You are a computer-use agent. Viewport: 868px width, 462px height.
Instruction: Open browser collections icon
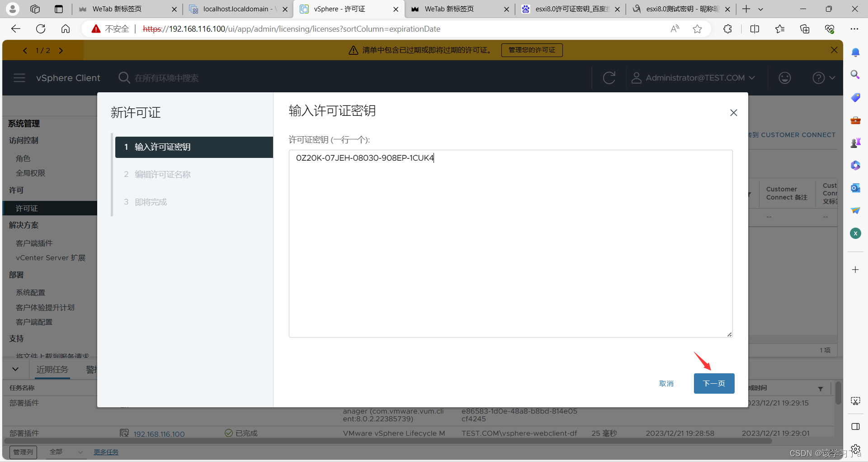[805, 29]
